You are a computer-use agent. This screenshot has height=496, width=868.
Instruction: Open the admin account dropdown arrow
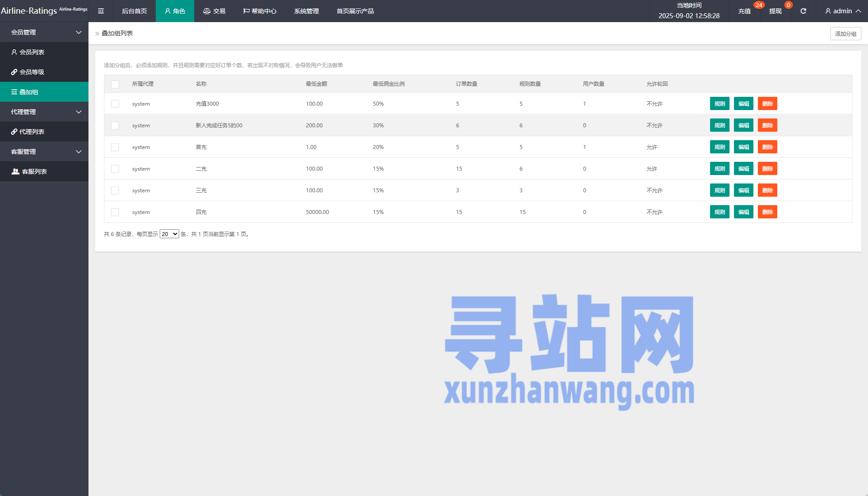coord(858,11)
